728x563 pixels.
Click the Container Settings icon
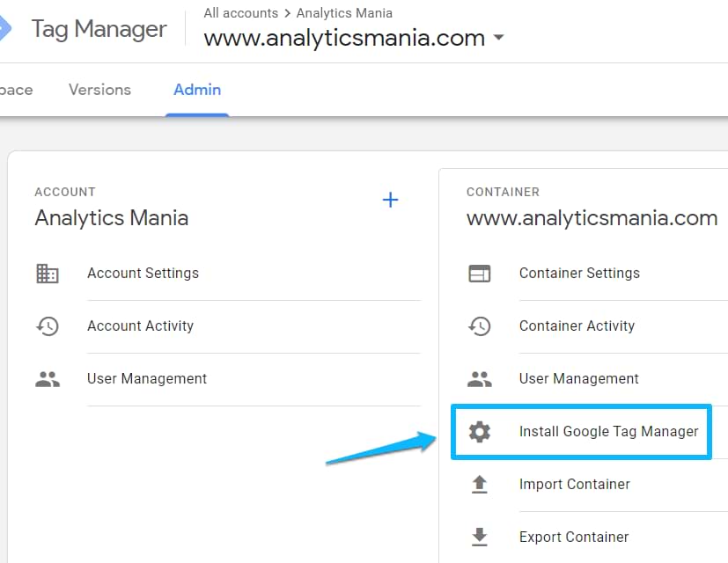point(480,273)
